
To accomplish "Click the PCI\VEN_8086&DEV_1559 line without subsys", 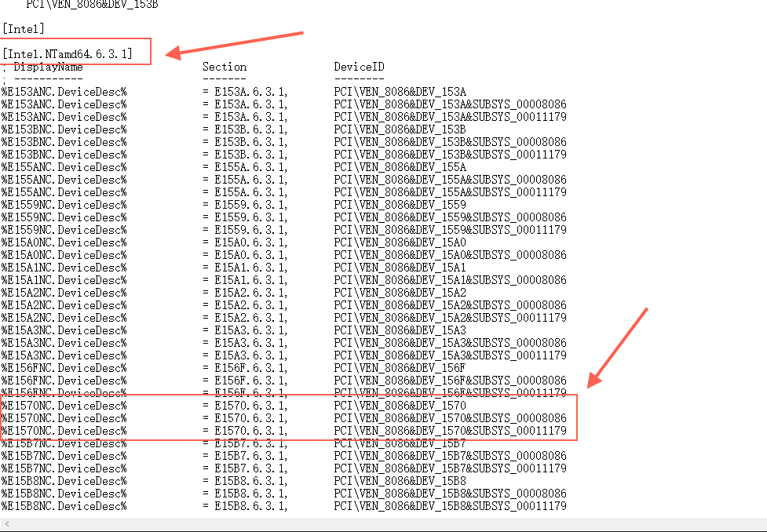I will [400, 204].
